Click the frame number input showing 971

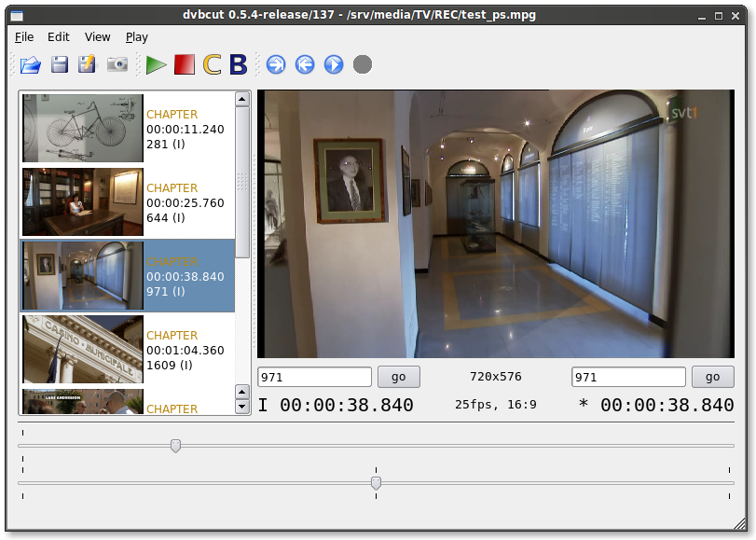tap(314, 376)
